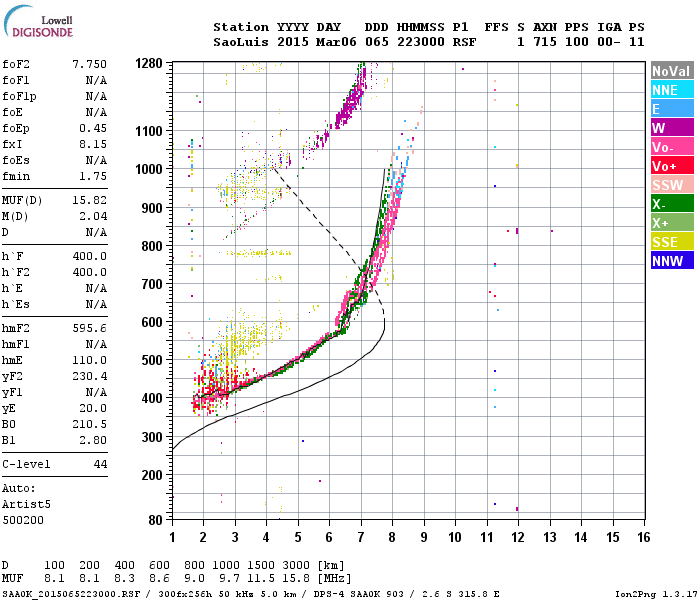700x600 pixels.
Task: Select the NNW blue legend swatch
Action: point(672,261)
